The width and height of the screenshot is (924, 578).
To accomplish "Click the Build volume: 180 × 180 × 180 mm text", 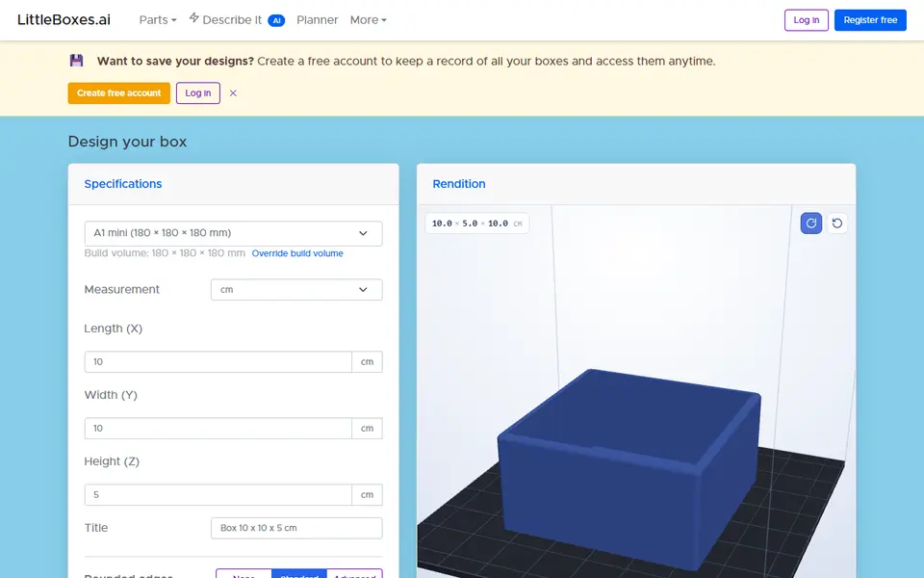I will coord(165,253).
